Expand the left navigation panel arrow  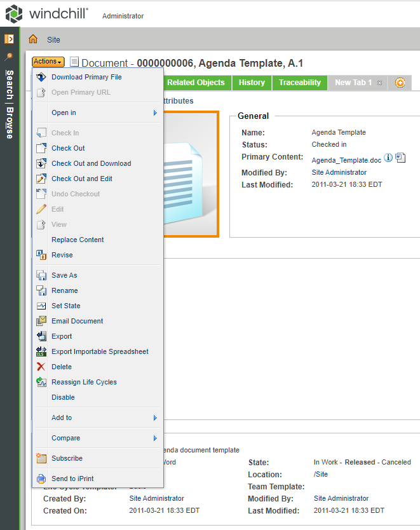tap(9, 39)
